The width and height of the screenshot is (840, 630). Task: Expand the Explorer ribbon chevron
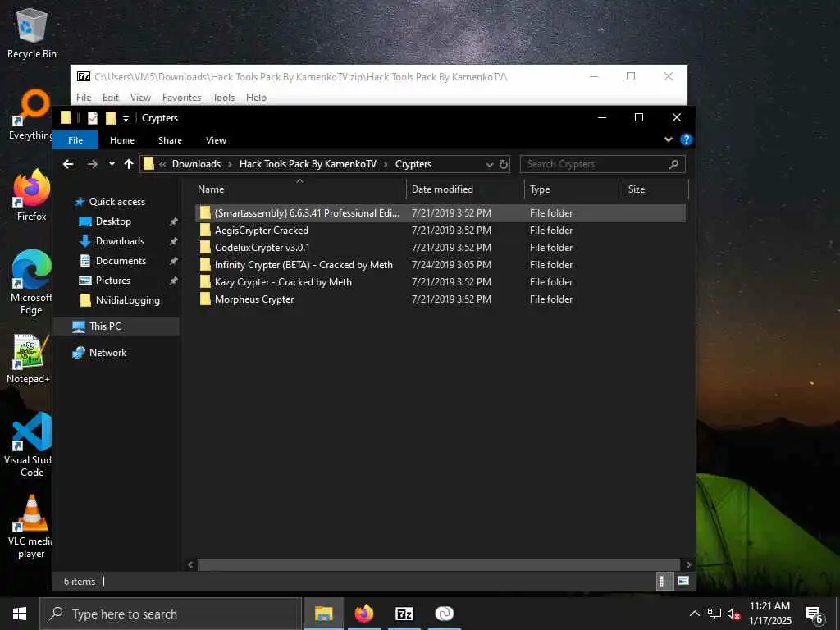point(668,139)
